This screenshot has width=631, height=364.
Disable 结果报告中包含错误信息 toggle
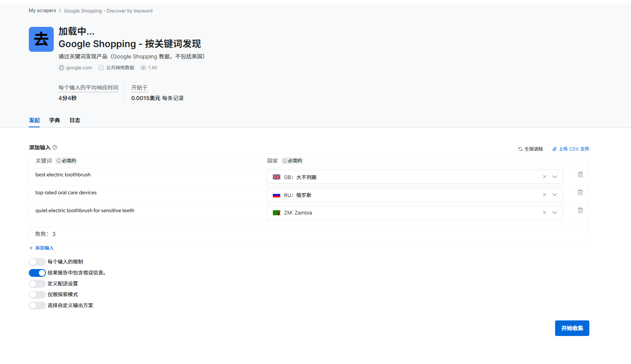pyautogui.click(x=37, y=273)
